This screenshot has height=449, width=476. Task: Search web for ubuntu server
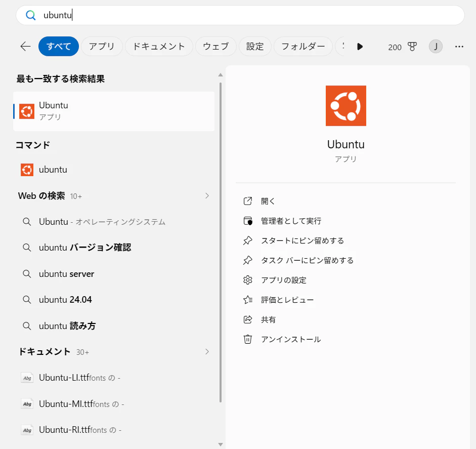114,274
